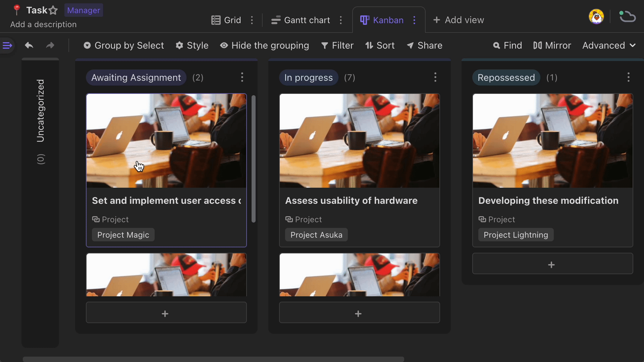Image resolution: width=644 pixels, height=362 pixels.
Task: Add new card to In progress
Action: coord(359,313)
